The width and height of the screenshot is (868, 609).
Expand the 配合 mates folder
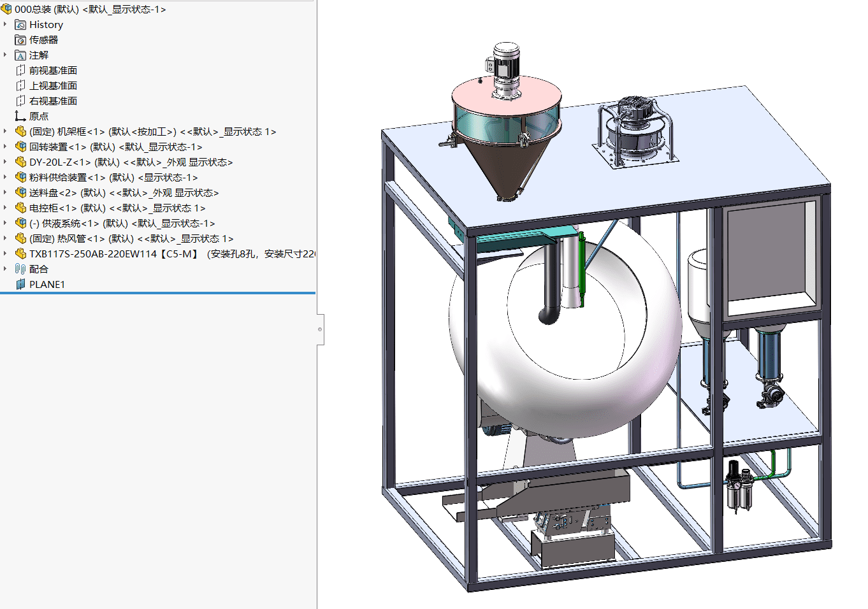point(5,269)
